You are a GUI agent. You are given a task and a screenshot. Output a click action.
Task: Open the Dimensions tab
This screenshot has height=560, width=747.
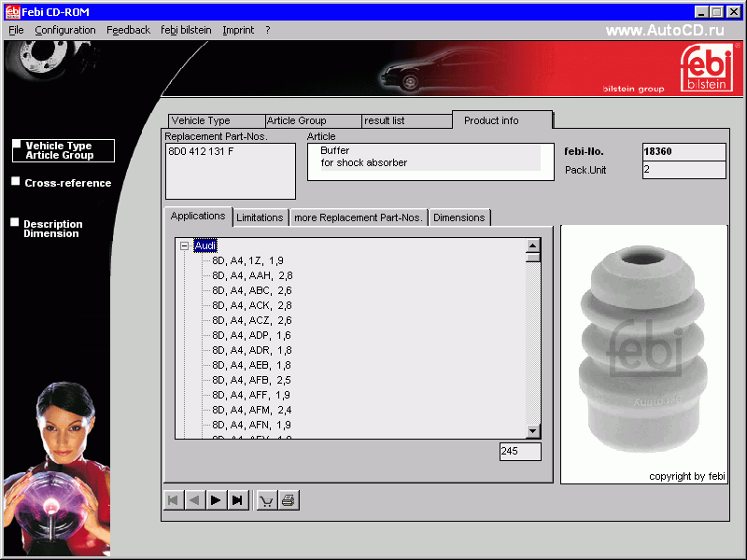459,217
